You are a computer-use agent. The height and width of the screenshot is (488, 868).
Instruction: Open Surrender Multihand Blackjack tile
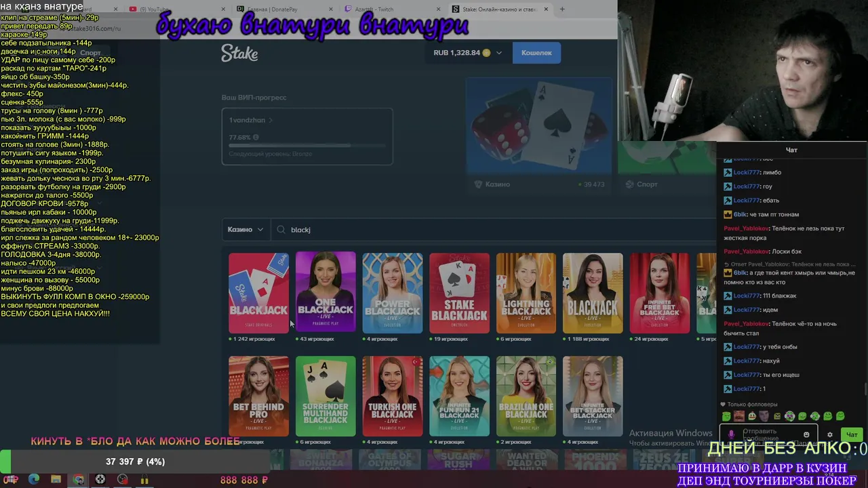[325, 396]
